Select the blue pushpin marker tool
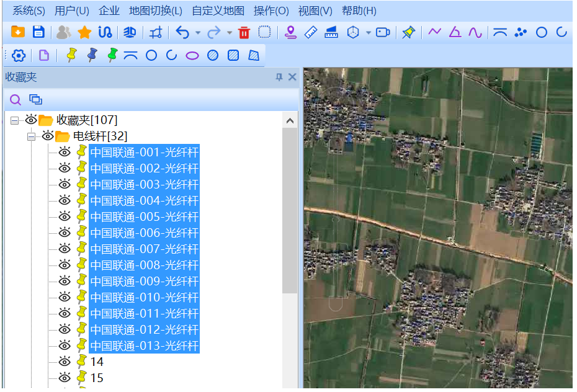 click(x=92, y=55)
